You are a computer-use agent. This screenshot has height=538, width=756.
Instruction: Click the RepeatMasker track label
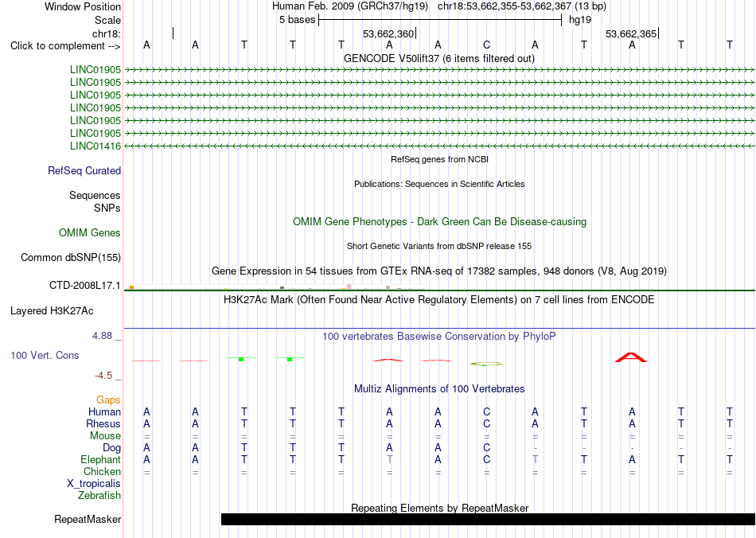[x=88, y=519]
